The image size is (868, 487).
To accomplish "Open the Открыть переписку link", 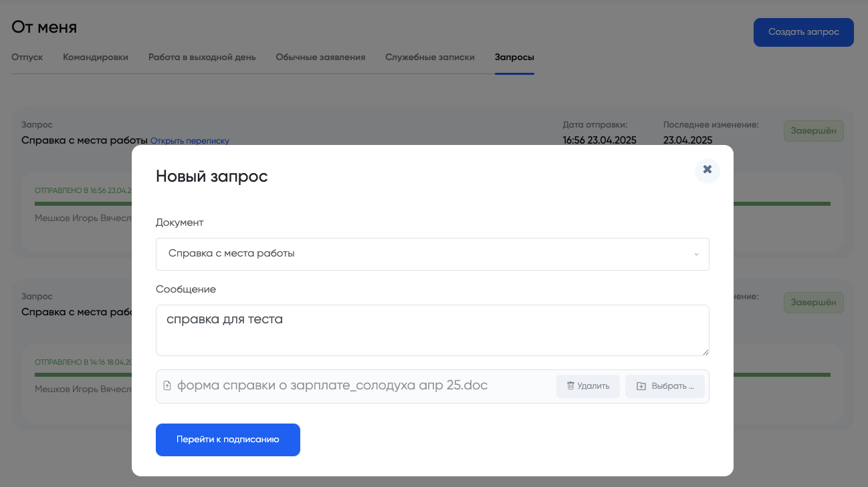I will pyautogui.click(x=190, y=141).
